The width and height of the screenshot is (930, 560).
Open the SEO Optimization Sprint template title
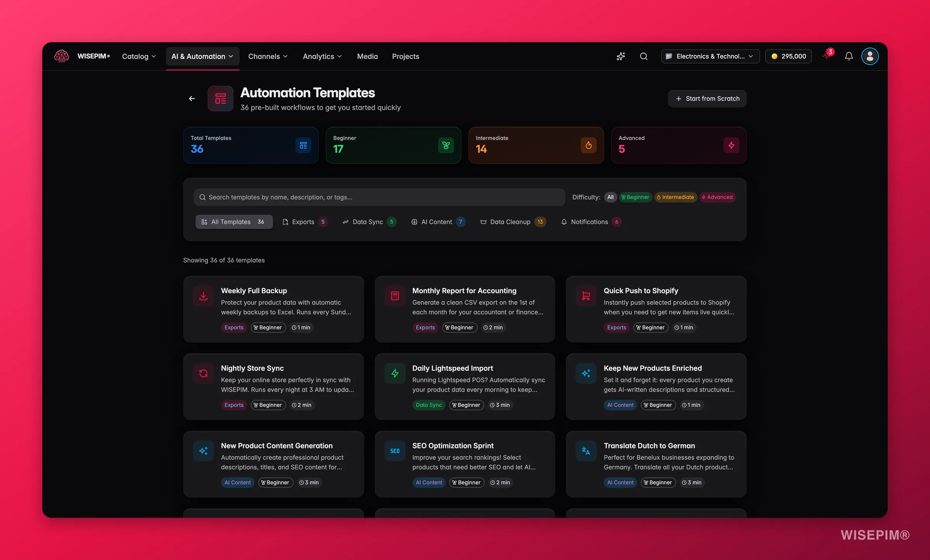[x=453, y=446]
